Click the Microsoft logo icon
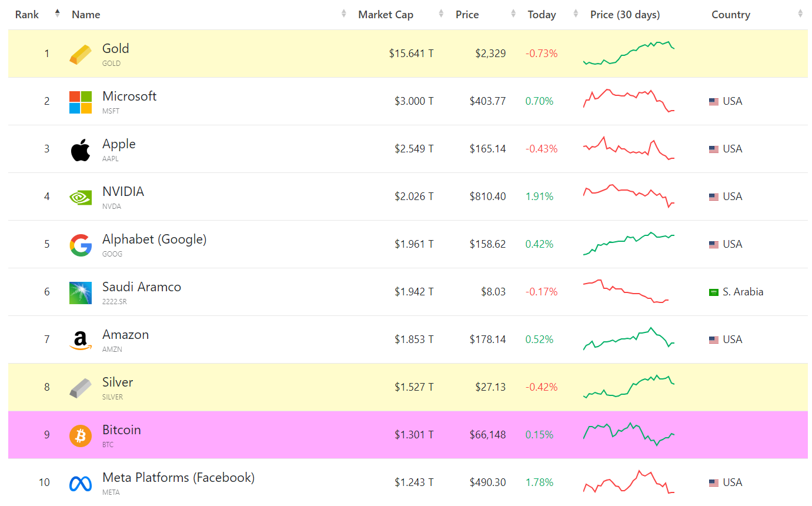The image size is (812, 506). (81, 102)
